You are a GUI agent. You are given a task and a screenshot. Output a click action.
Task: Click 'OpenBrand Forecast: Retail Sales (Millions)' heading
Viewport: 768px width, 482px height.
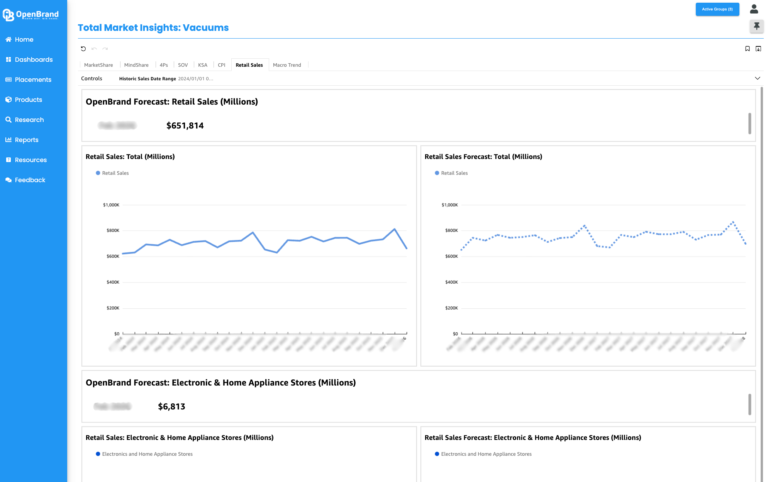pyautogui.click(x=172, y=101)
